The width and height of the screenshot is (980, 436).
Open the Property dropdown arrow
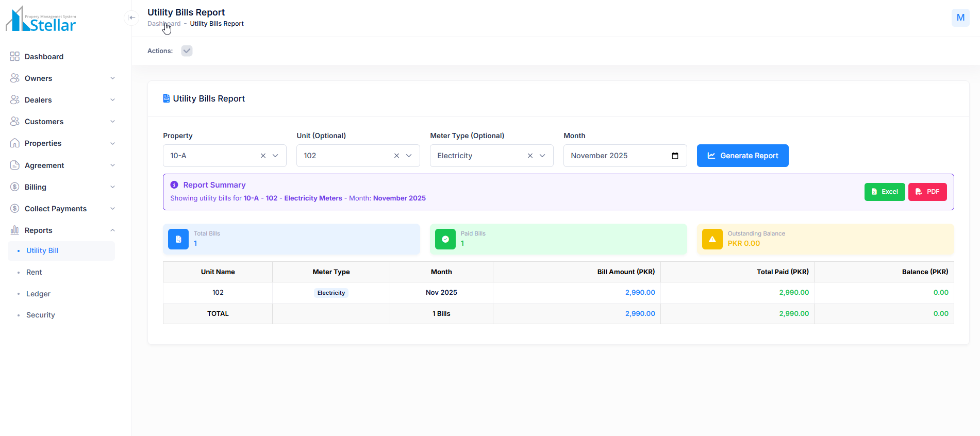(x=276, y=156)
